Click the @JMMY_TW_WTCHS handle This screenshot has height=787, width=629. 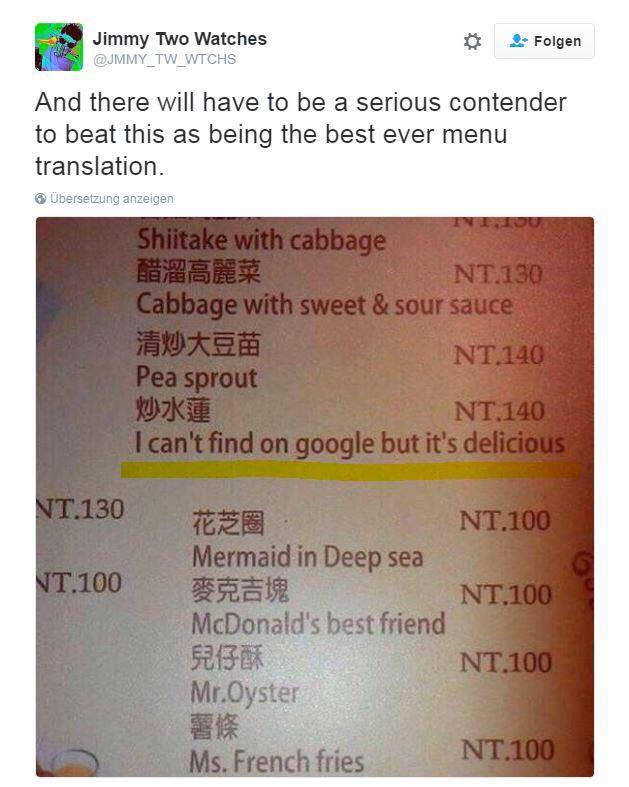164,60
